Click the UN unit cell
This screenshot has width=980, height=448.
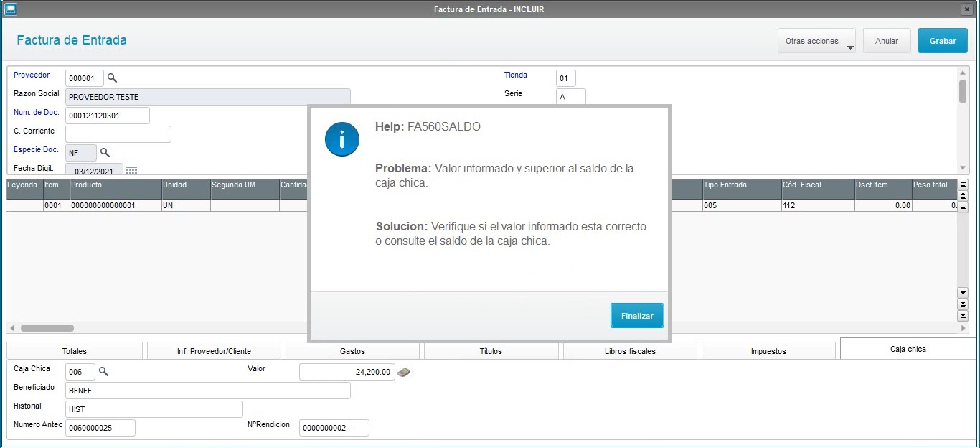[x=186, y=205]
